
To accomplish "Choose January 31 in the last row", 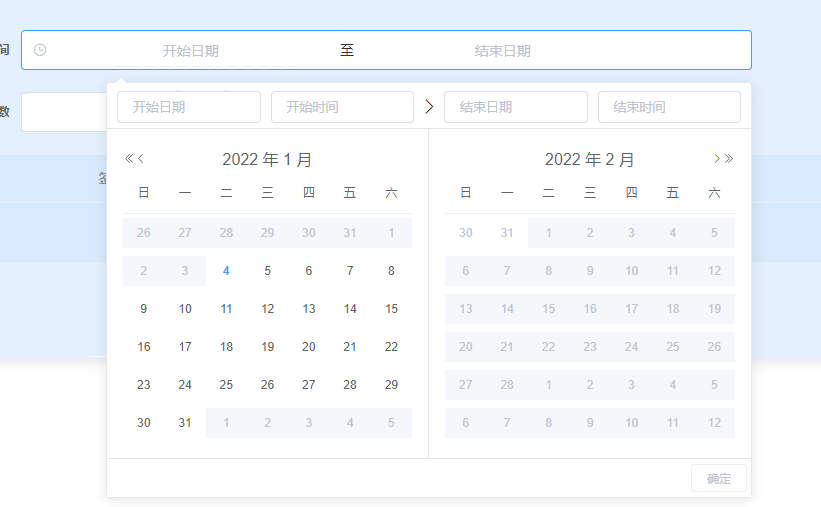I will tap(185, 423).
